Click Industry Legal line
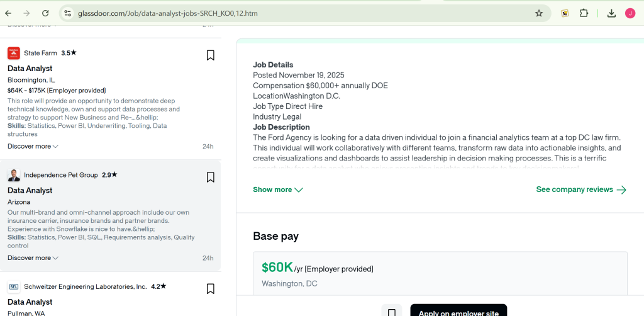The width and height of the screenshot is (644, 316). click(277, 116)
